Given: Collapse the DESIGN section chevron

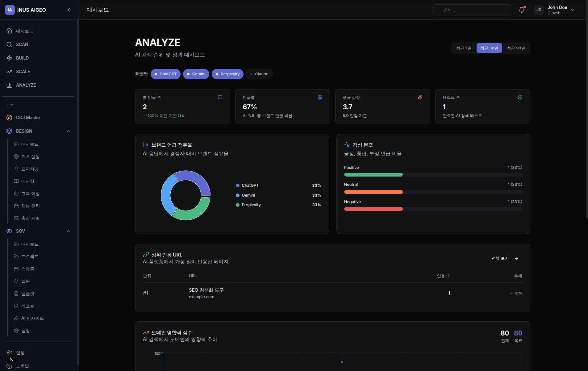Looking at the screenshot, I should pos(68,131).
